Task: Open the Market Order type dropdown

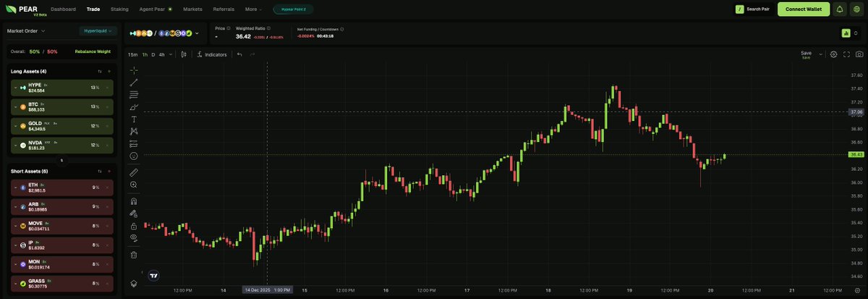Action: (26, 31)
